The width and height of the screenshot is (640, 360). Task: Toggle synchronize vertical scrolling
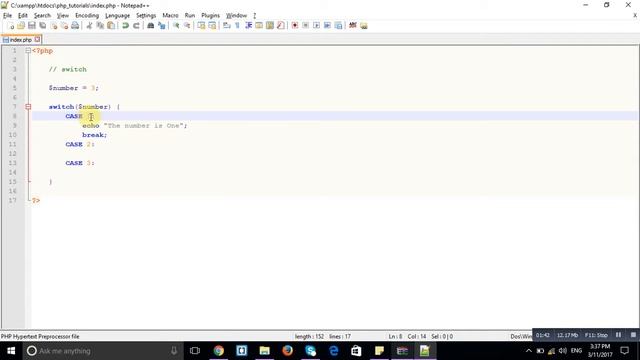(201, 26)
